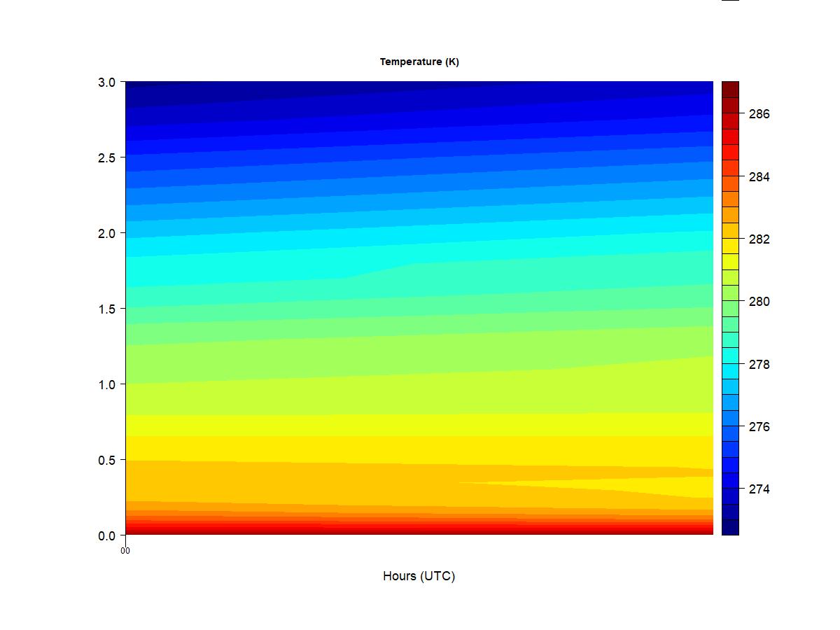Select the "1.5" y-axis tick label

[x=106, y=309]
